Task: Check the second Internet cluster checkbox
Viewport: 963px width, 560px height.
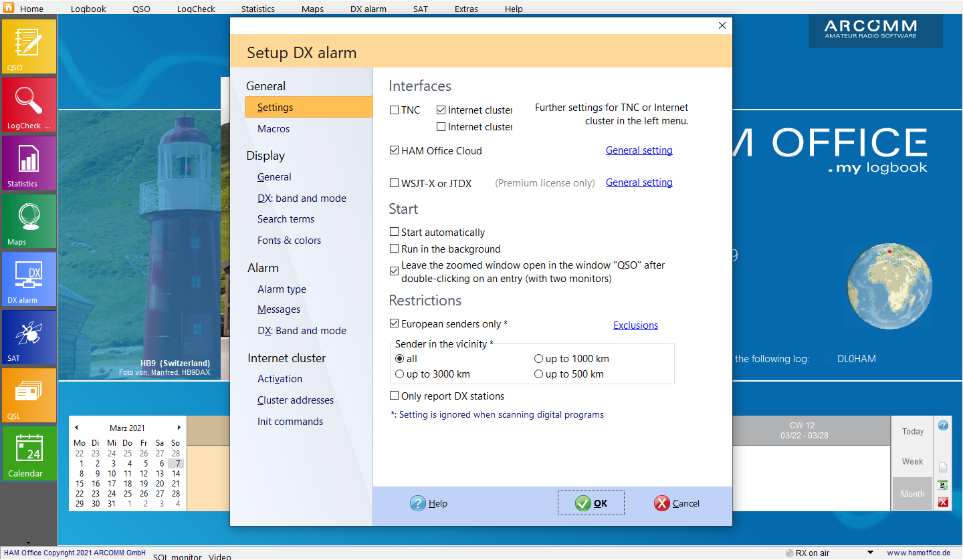Action: pyautogui.click(x=441, y=126)
